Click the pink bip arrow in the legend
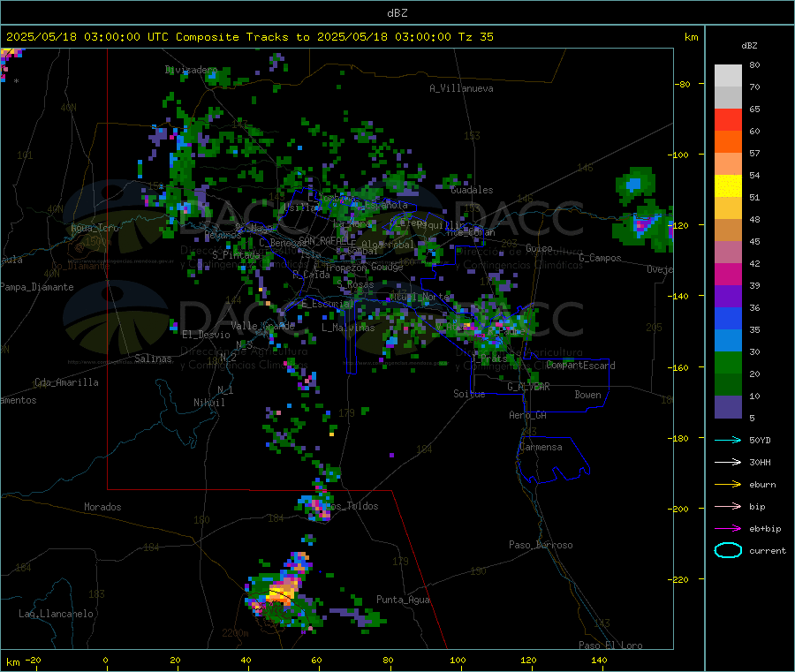The image size is (795, 672). (728, 506)
